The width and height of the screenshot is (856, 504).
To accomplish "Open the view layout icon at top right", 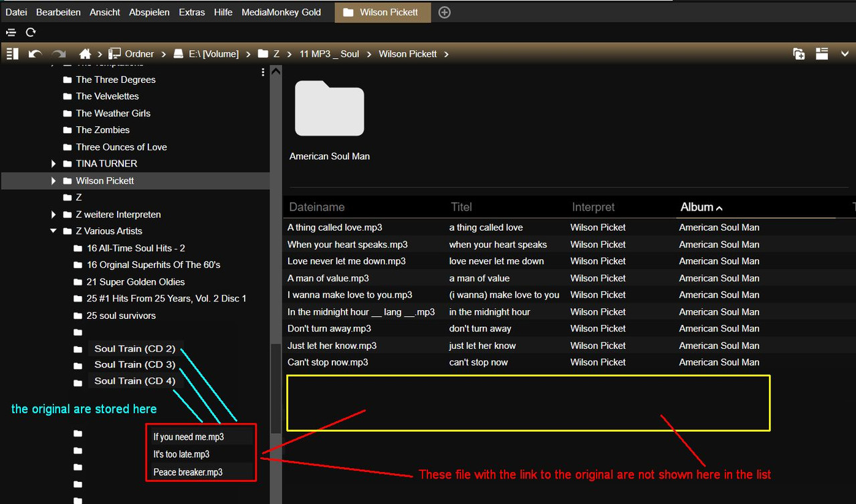I will (x=822, y=54).
